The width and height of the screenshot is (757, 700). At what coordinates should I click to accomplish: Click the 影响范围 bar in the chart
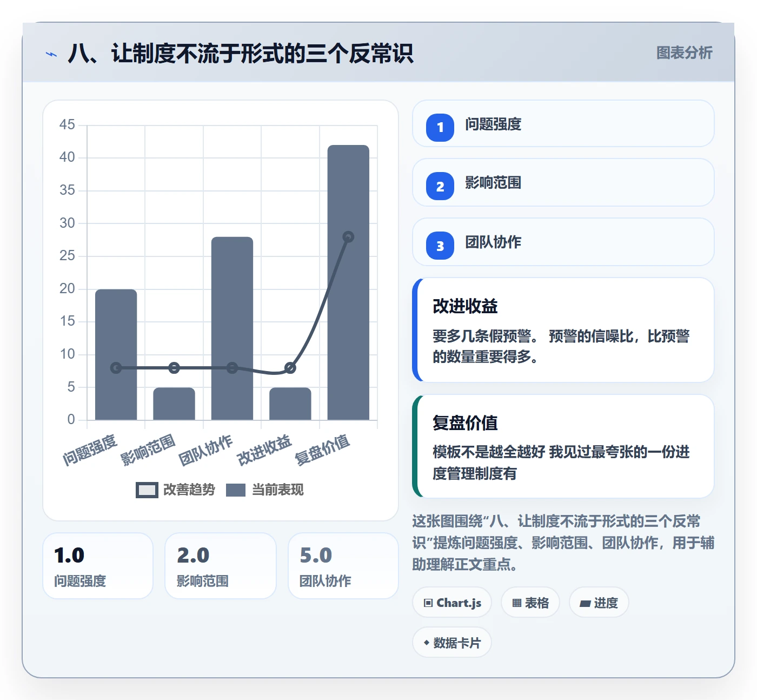pos(174,404)
